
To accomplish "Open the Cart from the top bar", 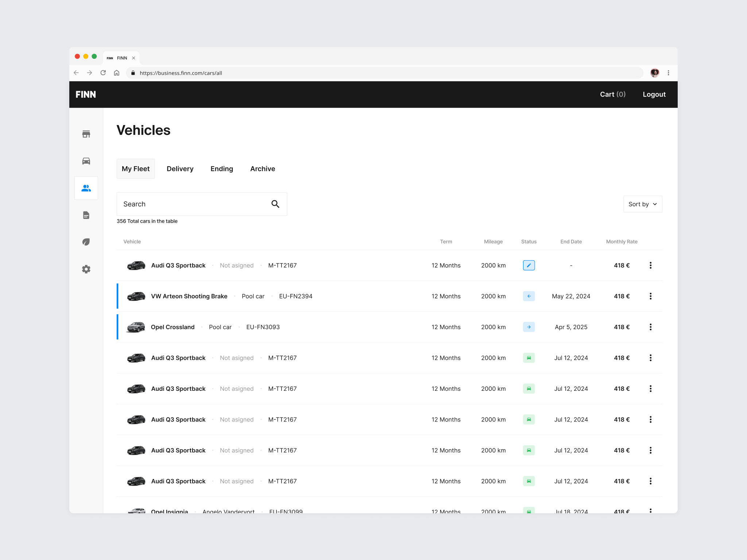I will point(613,94).
